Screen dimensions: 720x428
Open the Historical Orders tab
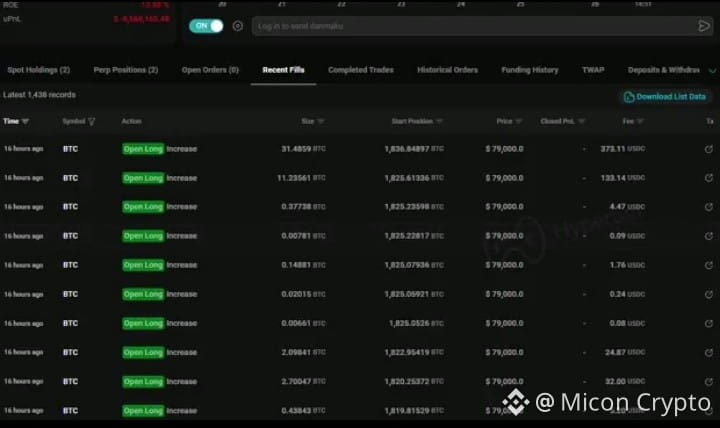[x=448, y=70]
